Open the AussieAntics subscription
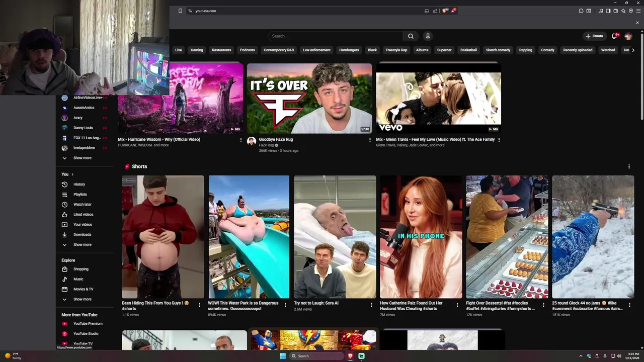This screenshot has width=644, height=362. tap(84, 108)
